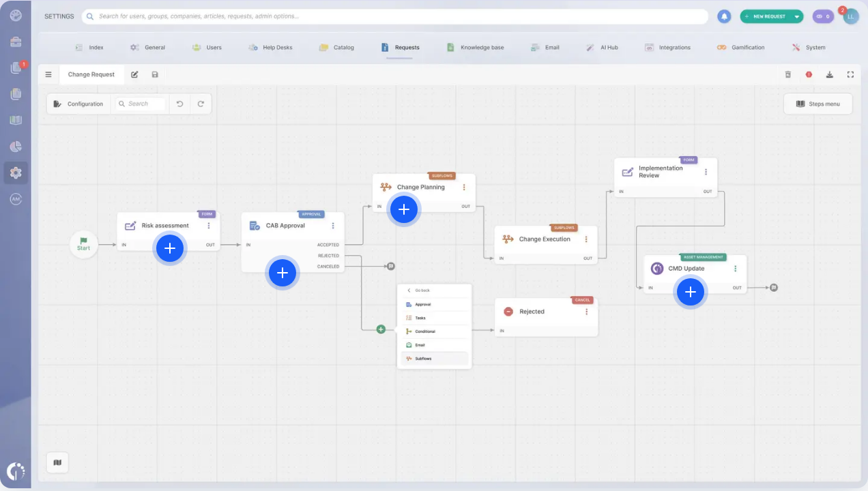Click the edit pencil icon in toolbar
This screenshot has height=491, width=868.
click(134, 74)
